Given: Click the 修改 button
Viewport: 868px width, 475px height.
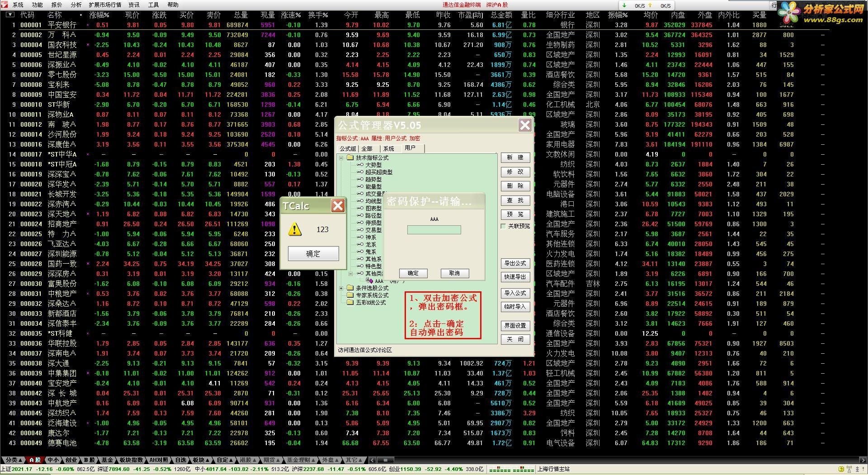Looking at the screenshot, I should (x=515, y=172).
